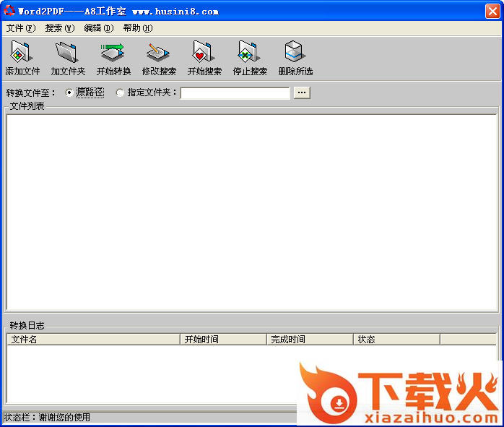Open the 帮助(H) menu
The width and height of the screenshot is (504, 427).
point(138,28)
